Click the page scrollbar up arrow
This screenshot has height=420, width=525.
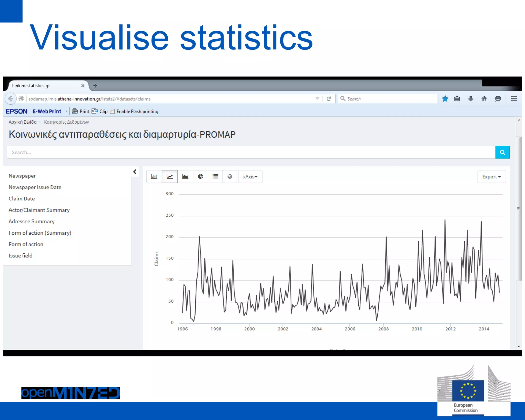coord(519,120)
